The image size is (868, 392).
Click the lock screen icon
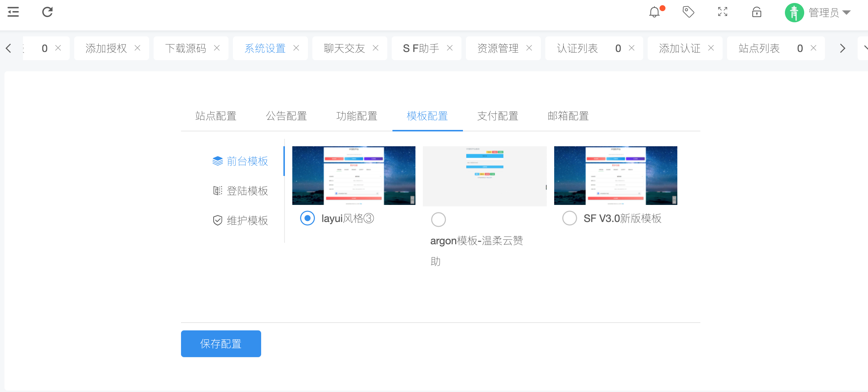point(757,12)
